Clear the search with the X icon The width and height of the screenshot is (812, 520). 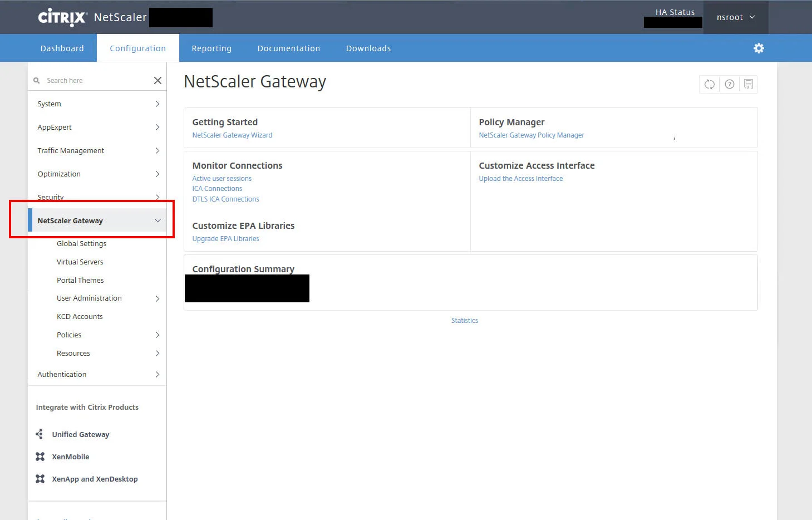(x=158, y=81)
